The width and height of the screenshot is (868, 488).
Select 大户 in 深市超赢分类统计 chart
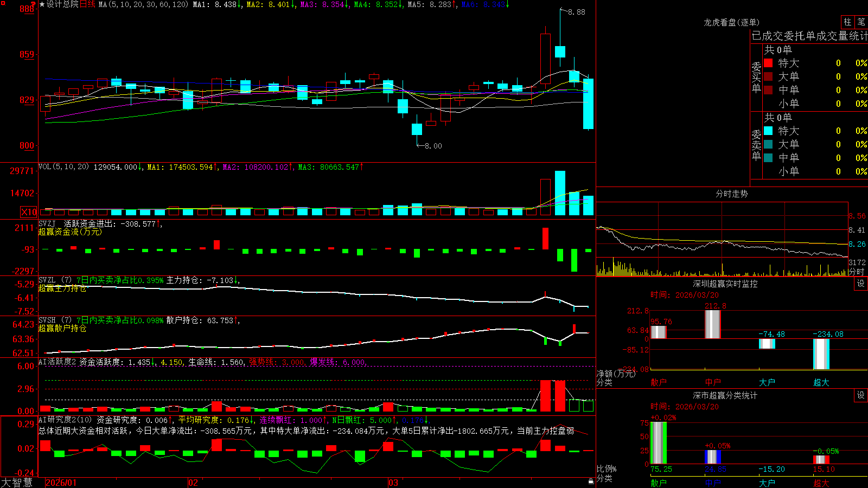point(767,483)
